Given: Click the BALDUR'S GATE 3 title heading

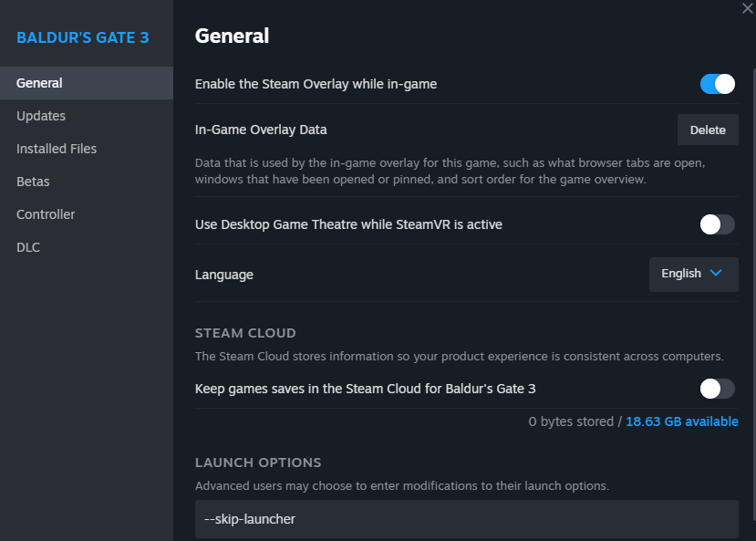Looking at the screenshot, I should click(x=82, y=37).
